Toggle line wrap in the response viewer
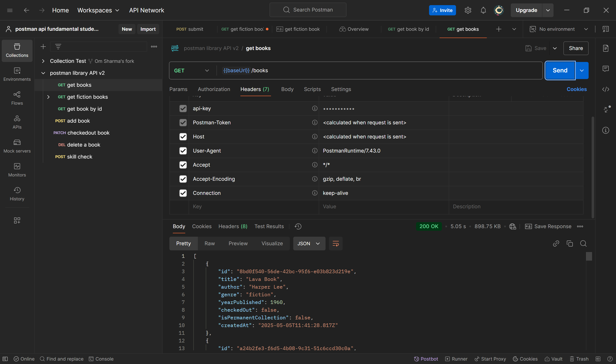 coord(335,243)
